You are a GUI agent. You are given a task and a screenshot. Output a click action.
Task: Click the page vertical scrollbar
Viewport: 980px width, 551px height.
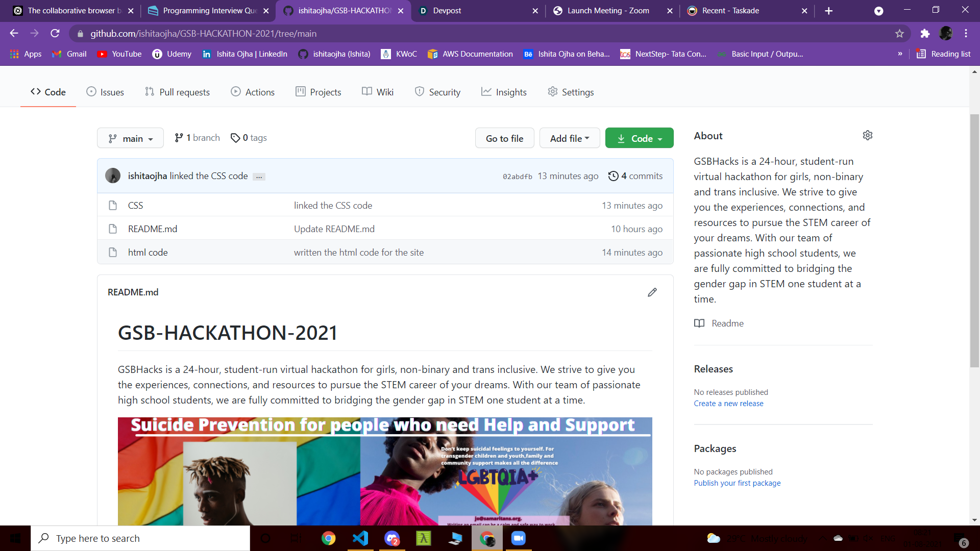point(974,240)
